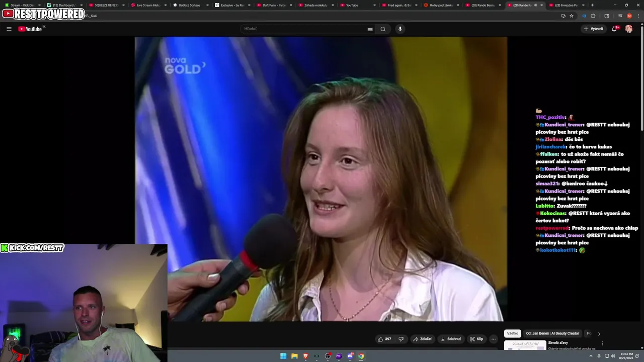Open the browser three-dot menu

(638, 16)
